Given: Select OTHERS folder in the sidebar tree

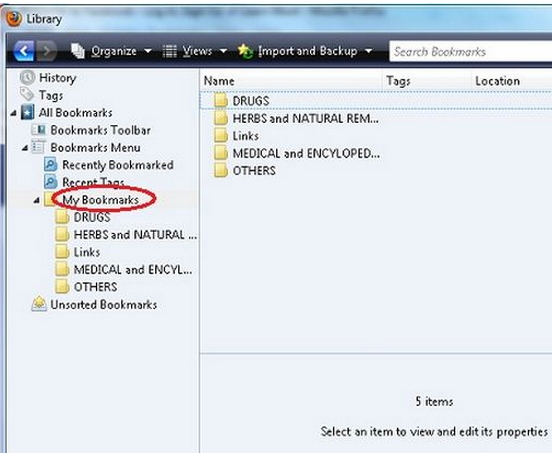Looking at the screenshot, I should coord(95,287).
